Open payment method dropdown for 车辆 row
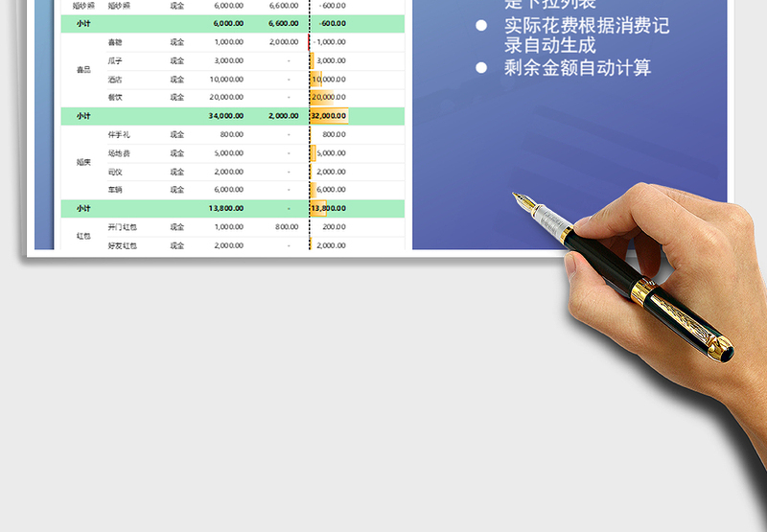The width and height of the screenshot is (767, 532). pos(176,190)
